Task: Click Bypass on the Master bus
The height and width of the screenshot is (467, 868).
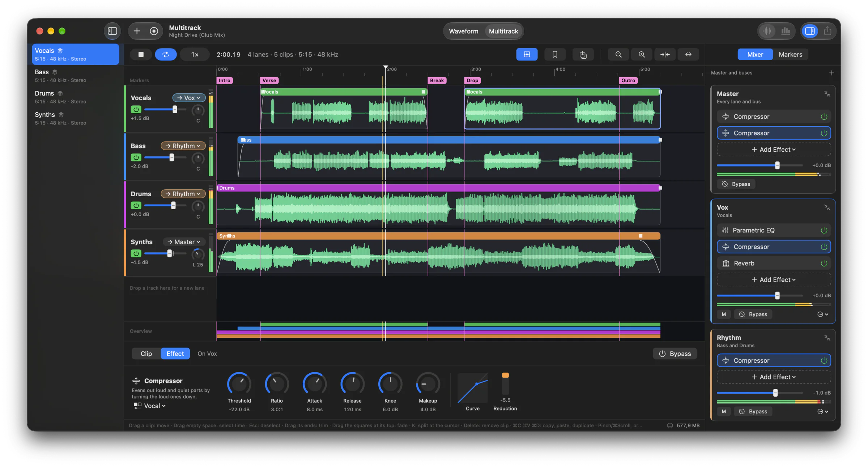Action: (736, 184)
